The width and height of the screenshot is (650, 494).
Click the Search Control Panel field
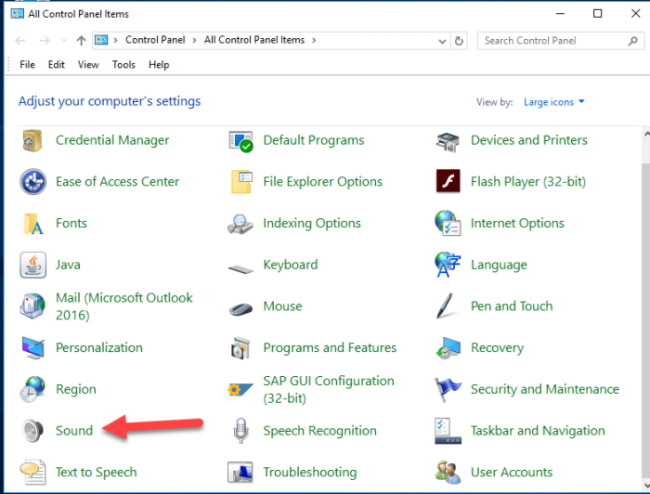pyautogui.click(x=553, y=41)
